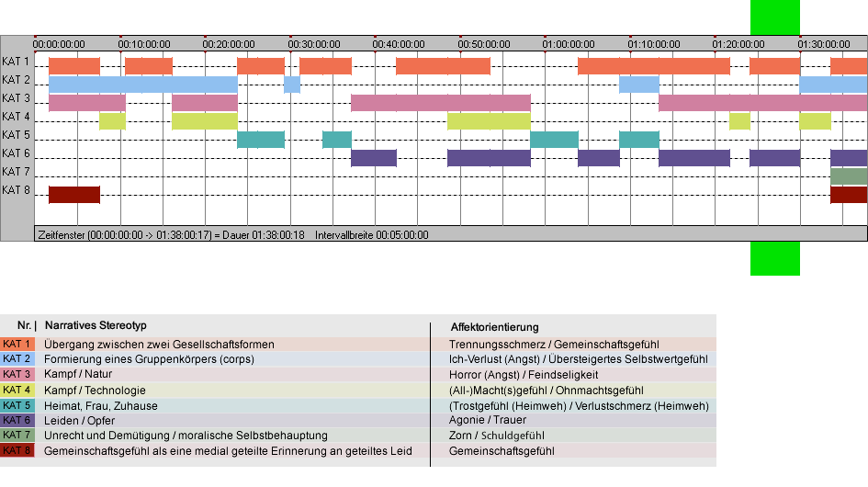Image resolution: width=868 pixels, height=487 pixels.
Task: Click the Affektorientierung column header
Action: pyautogui.click(x=494, y=327)
